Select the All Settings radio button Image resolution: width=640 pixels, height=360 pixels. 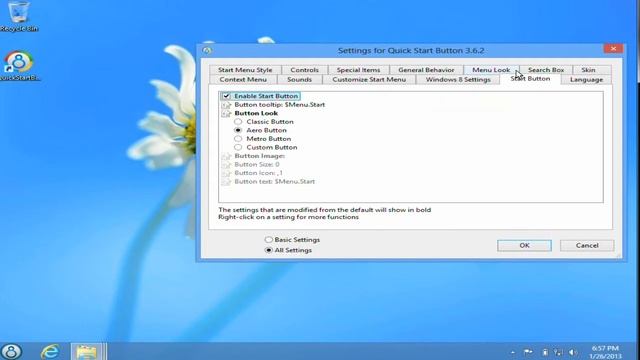click(268, 250)
